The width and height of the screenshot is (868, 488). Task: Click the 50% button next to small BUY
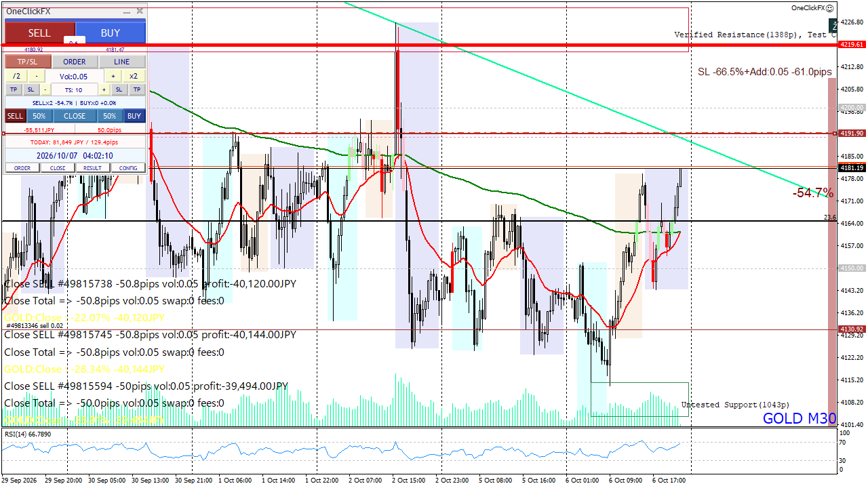click(x=110, y=116)
